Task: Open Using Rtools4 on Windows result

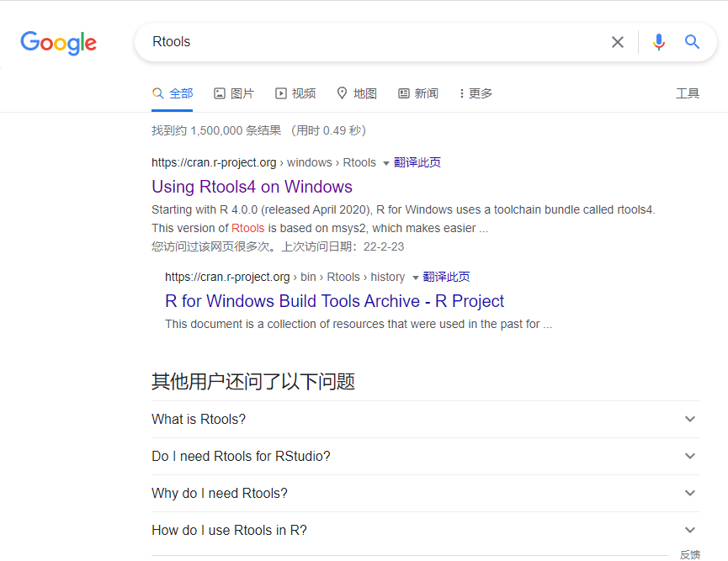Action: tap(252, 187)
